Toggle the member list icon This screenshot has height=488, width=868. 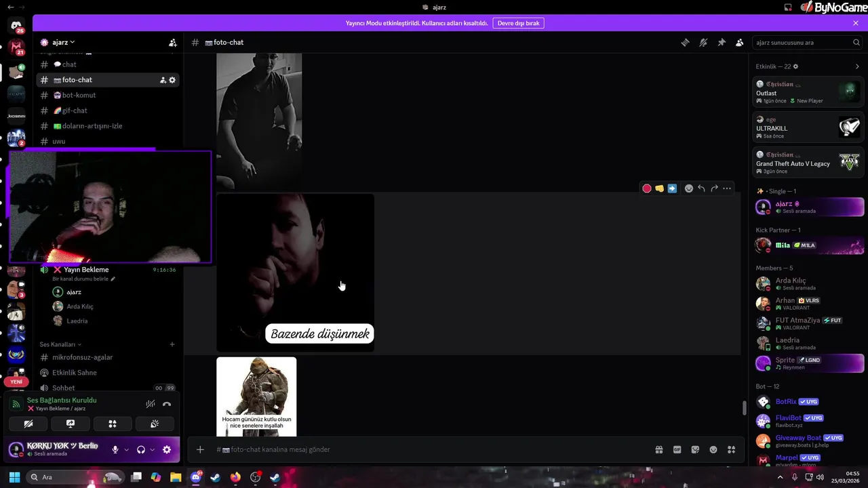click(x=740, y=42)
